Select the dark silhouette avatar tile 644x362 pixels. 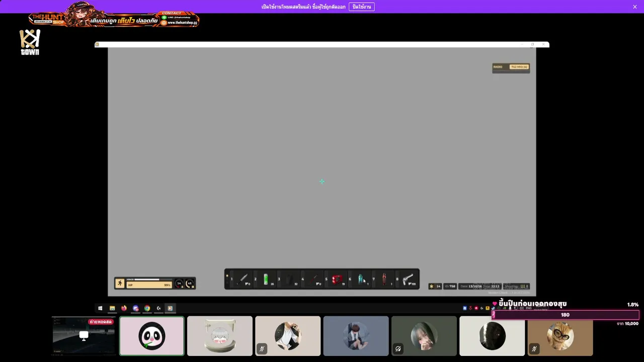tap(492, 336)
